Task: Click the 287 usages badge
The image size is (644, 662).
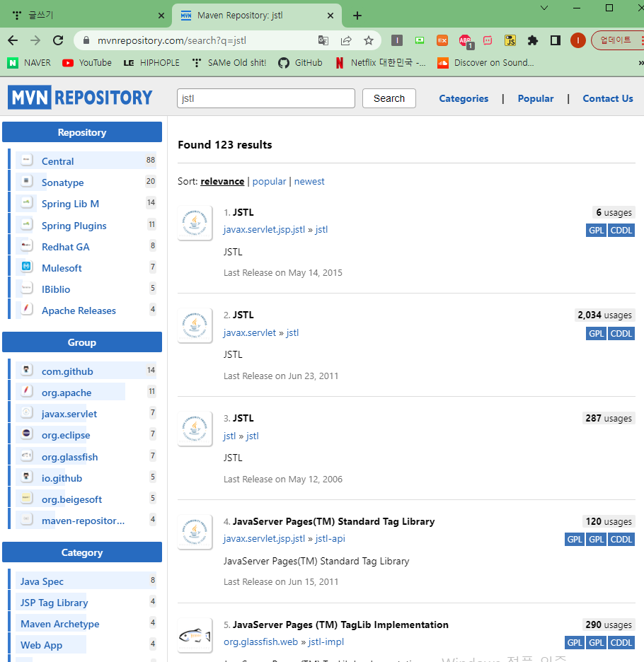Action: 609,418
